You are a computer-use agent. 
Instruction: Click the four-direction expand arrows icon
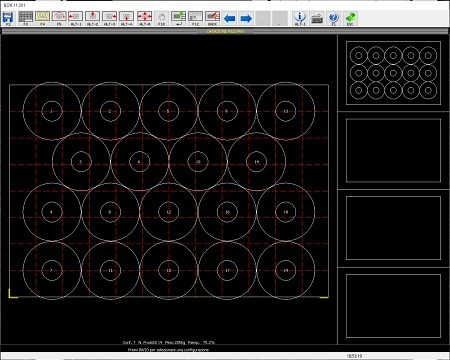point(144,18)
